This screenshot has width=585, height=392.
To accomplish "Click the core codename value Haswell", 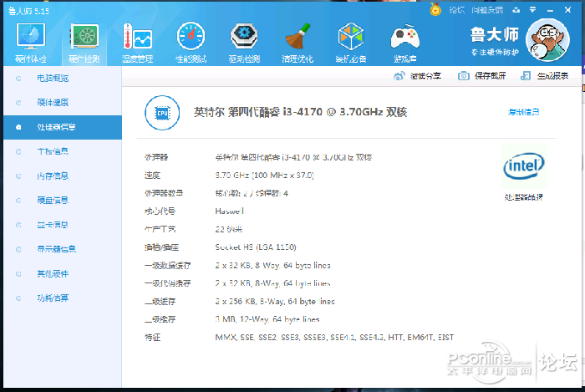I will [x=230, y=211].
